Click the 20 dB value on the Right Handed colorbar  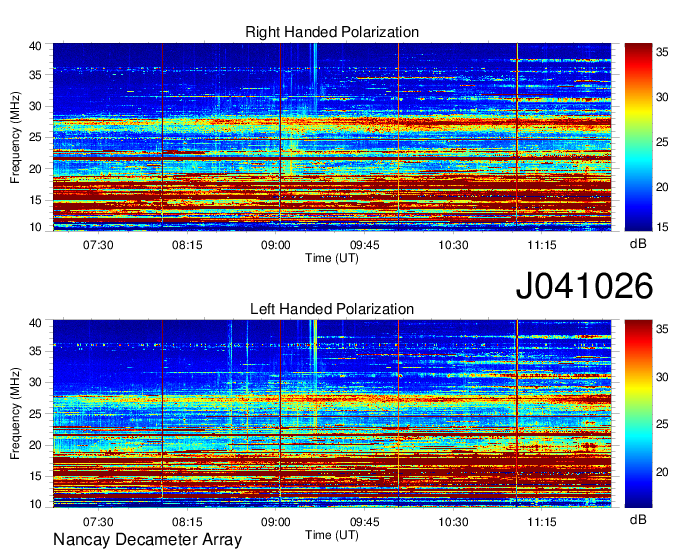coord(662,187)
